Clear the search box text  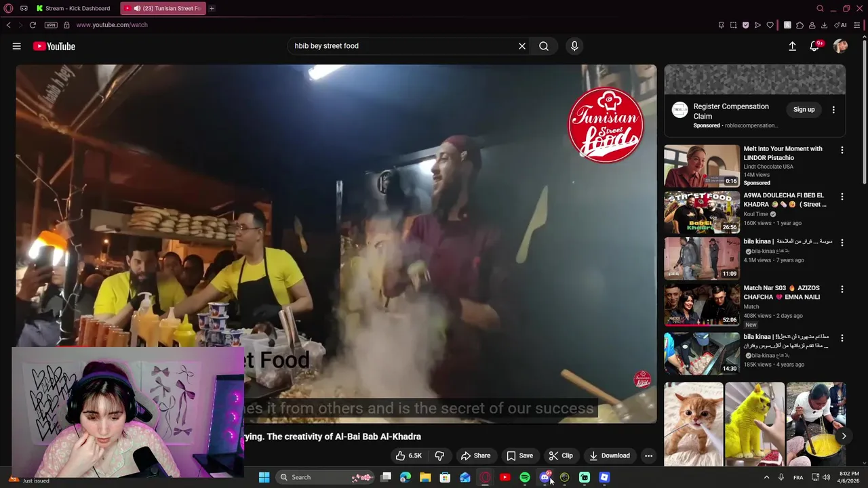tap(522, 46)
